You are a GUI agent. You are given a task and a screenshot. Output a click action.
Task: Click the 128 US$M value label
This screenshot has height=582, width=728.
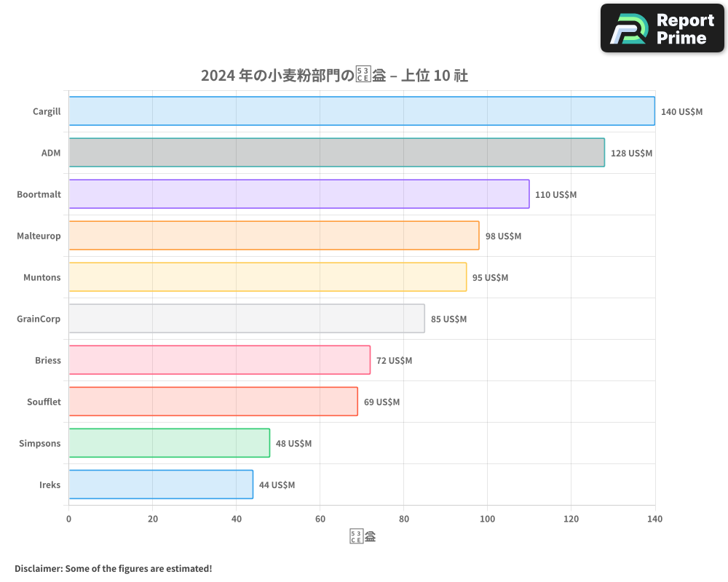pyautogui.click(x=631, y=154)
